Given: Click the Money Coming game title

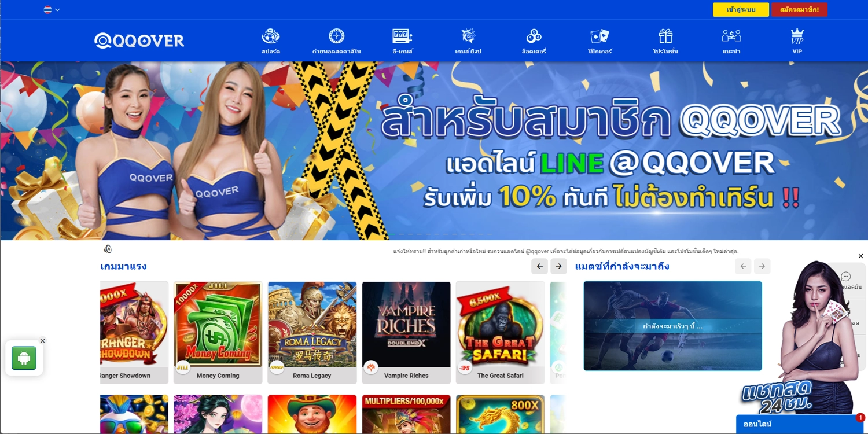Looking at the screenshot, I should [218, 376].
